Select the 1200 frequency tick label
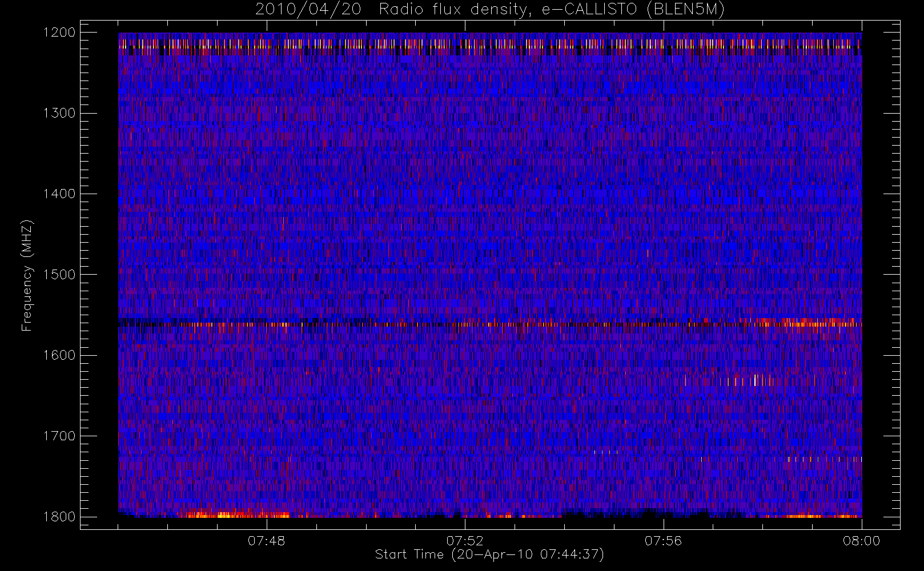Image resolution: width=924 pixels, height=571 pixels. [59, 33]
